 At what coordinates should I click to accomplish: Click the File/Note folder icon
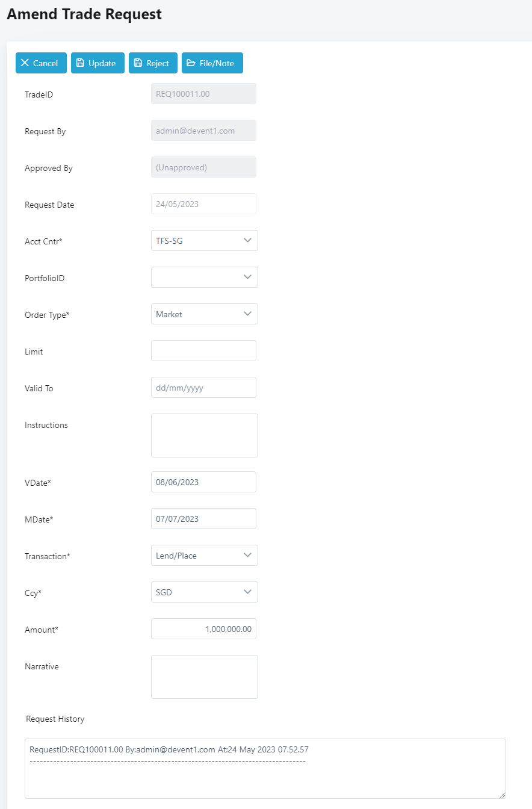[x=191, y=63]
